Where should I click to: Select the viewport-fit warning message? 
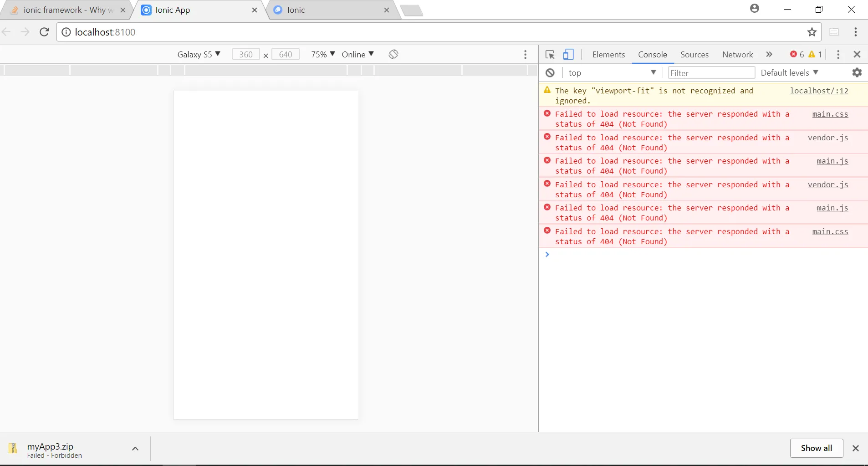(654, 96)
